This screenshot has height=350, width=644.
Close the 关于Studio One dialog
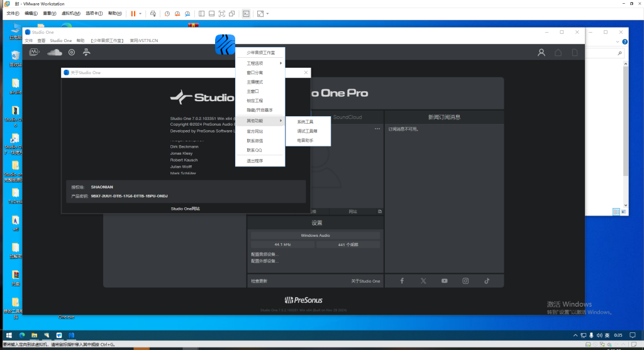coord(306,73)
